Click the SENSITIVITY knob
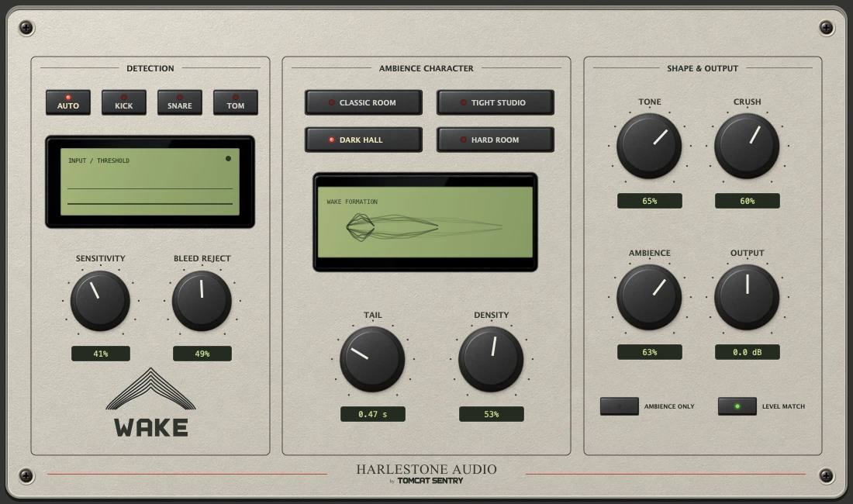 click(100, 301)
